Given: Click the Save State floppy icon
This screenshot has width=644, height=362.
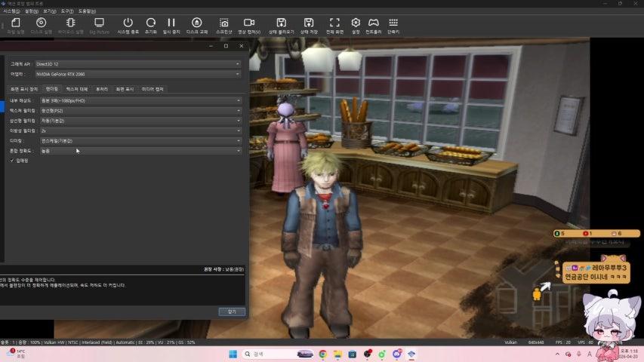Looking at the screenshot, I should [308, 23].
